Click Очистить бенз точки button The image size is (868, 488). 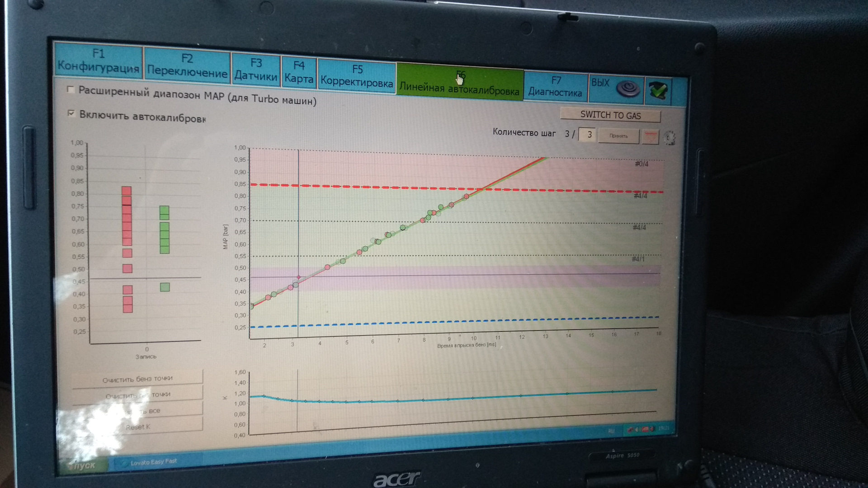pyautogui.click(x=137, y=379)
